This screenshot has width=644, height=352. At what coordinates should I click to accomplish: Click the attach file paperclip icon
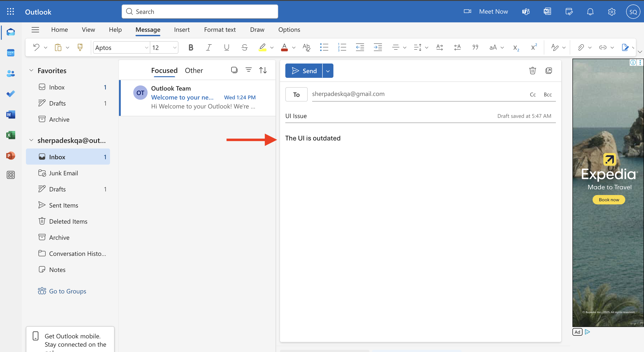tap(580, 47)
